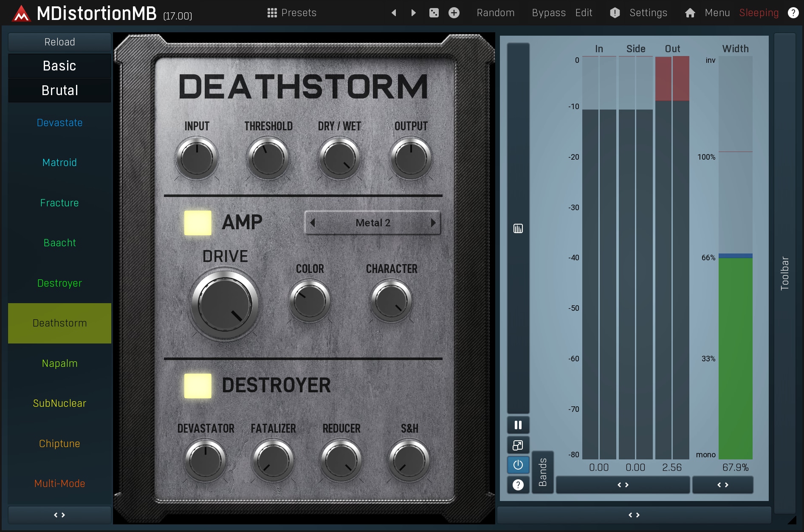Toggle the meters power button

pos(518,465)
